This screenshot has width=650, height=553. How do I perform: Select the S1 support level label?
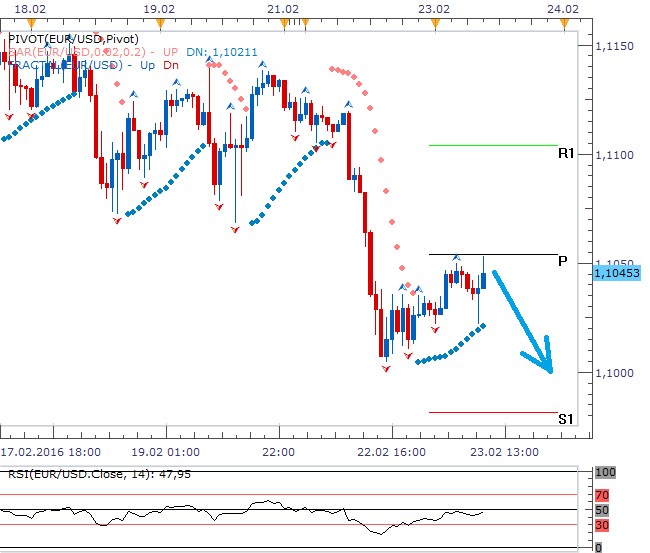point(566,419)
